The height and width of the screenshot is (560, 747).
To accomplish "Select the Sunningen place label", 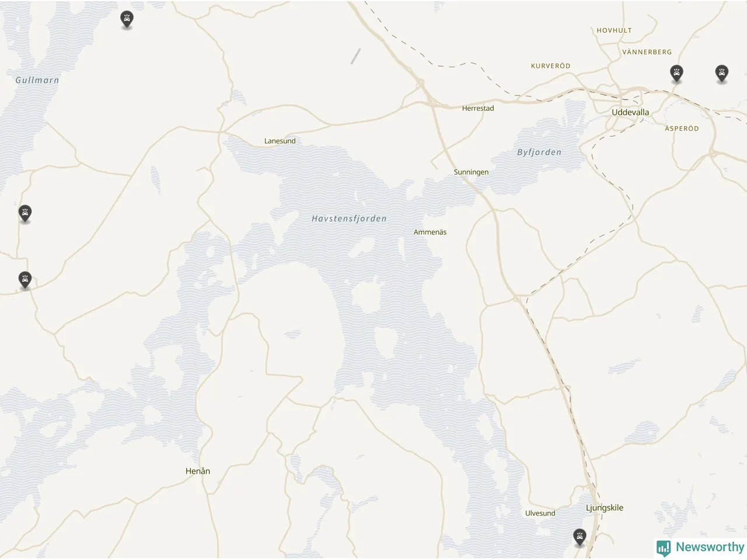I will click(x=472, y=172).
